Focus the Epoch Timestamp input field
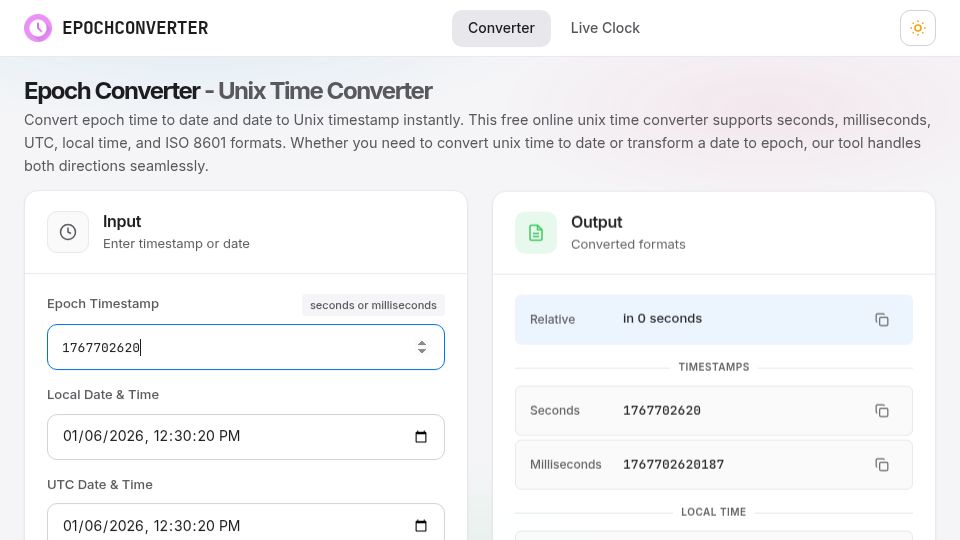The height and width of the screenshot is (540, 960). coord(246,347)
